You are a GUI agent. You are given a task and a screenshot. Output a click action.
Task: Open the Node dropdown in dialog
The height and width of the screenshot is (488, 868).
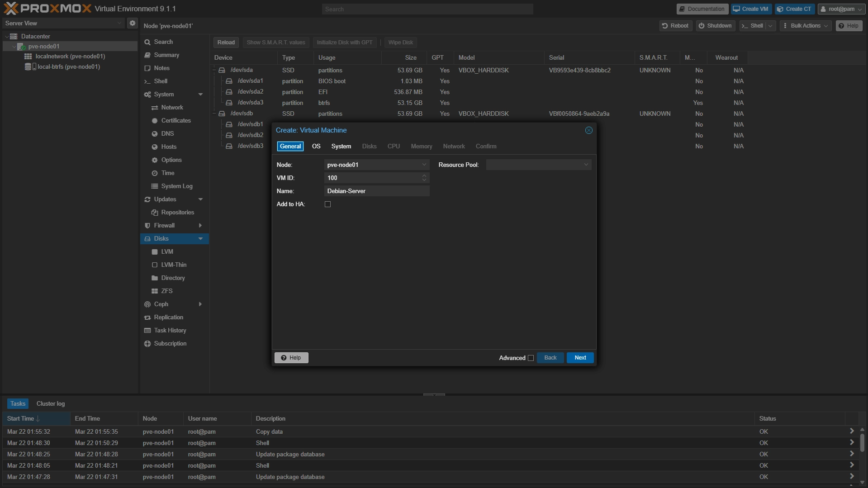click(424, 165)
